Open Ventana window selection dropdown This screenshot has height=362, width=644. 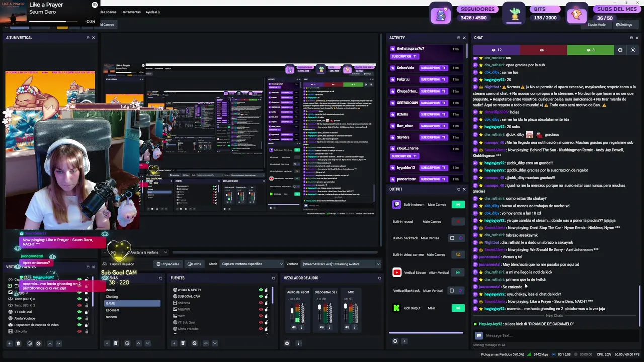tap(341, 264)
